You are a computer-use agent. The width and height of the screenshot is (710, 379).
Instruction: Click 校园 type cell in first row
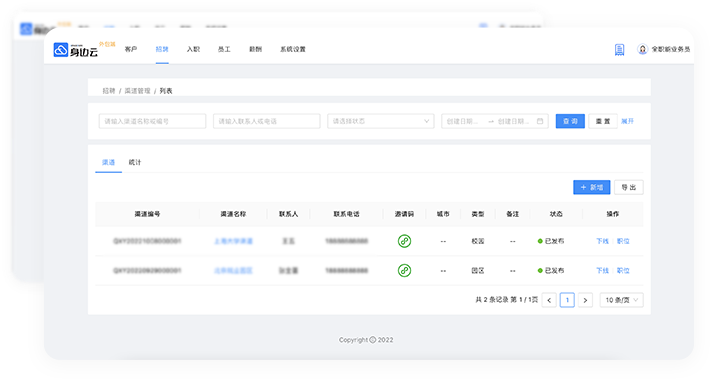478,241
